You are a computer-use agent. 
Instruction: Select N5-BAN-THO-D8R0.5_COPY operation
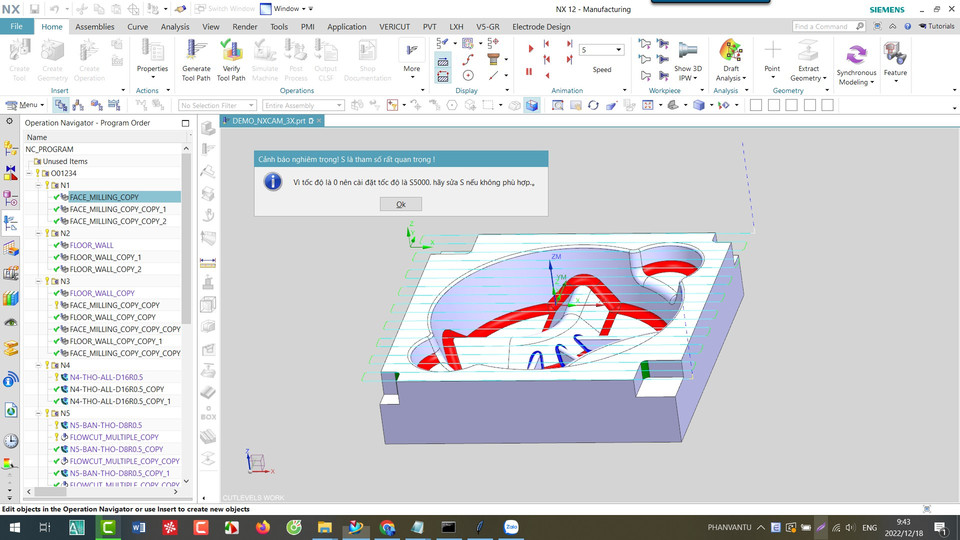[x=116, y=449]
